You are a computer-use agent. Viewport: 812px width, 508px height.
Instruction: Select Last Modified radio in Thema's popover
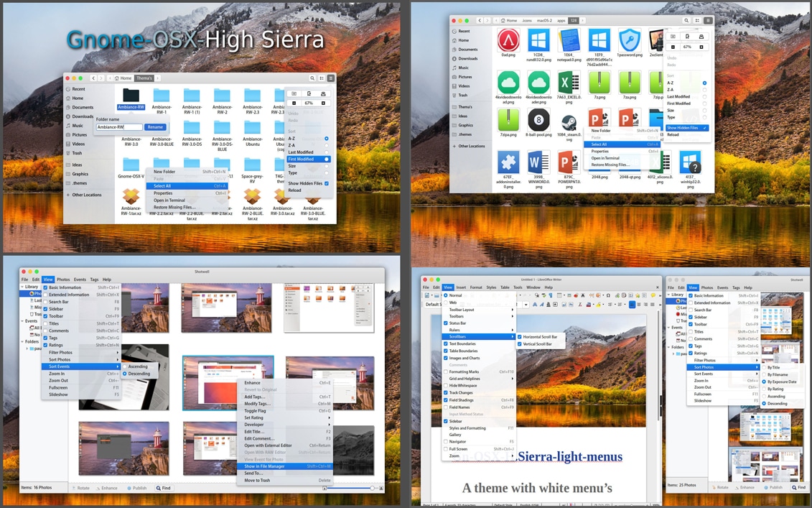coord(326,152)
